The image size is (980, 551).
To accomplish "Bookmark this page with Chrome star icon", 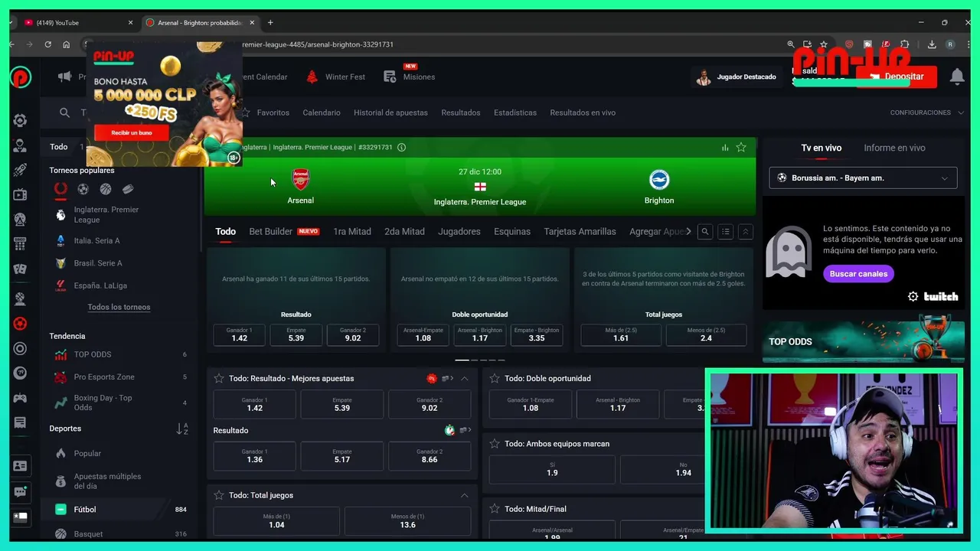I will pos(824,44).
